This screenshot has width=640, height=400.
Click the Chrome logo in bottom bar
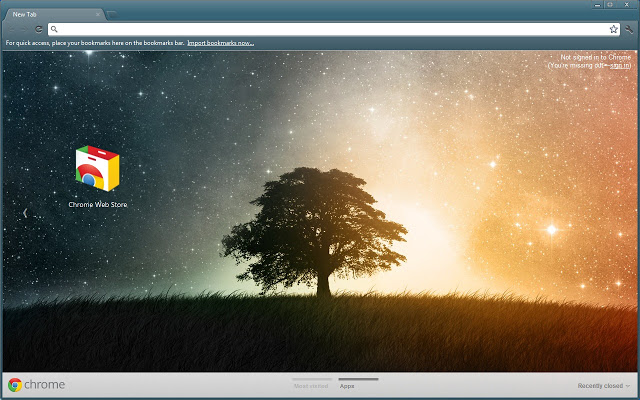[15, 385]
